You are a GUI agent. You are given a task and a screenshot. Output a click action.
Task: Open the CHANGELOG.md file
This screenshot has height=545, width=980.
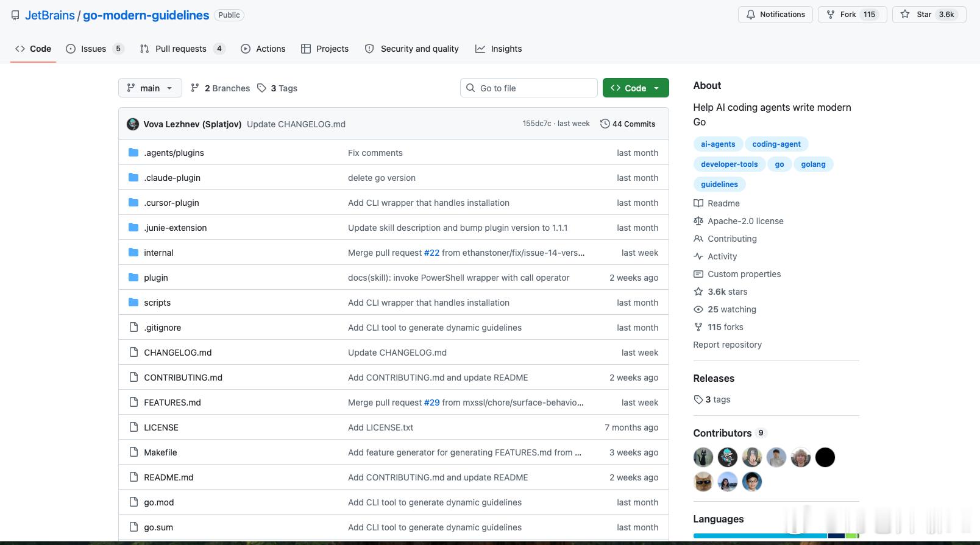point(178,353)
